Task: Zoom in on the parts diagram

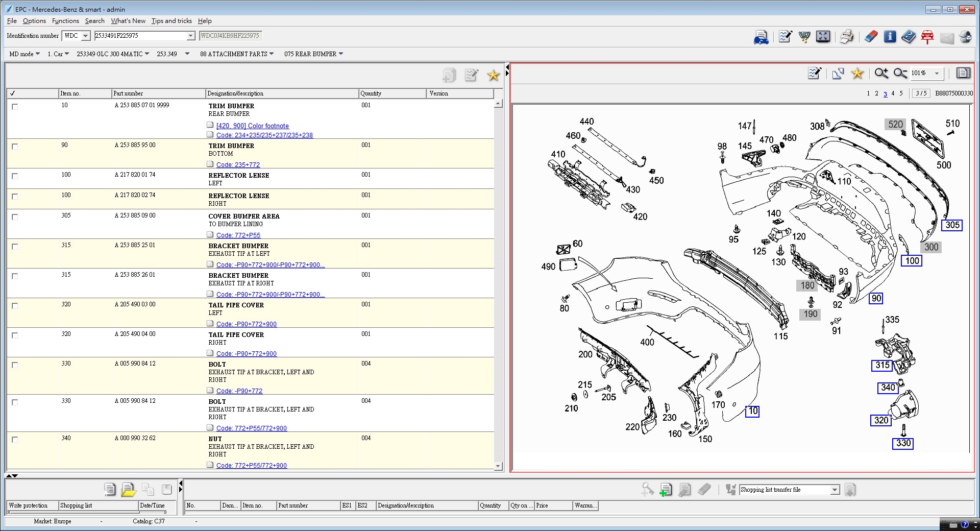Action: [881, 74]
